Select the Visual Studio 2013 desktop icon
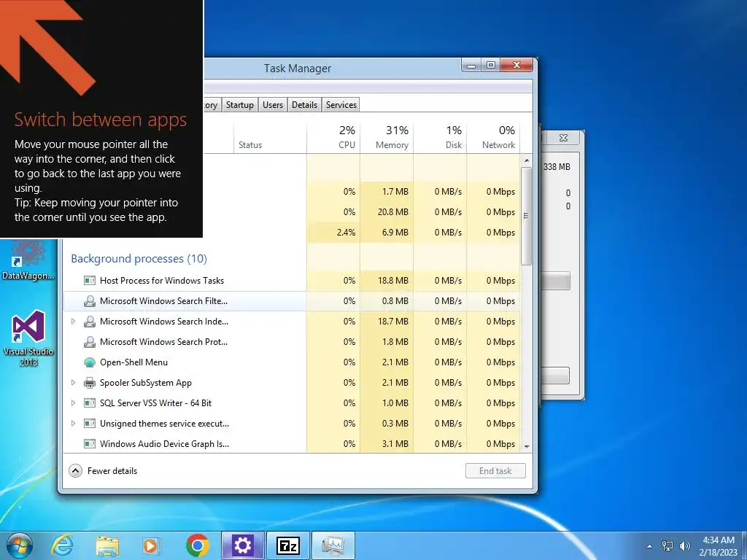The width and height of the screenshot is (747, 560). click(28, 338)
